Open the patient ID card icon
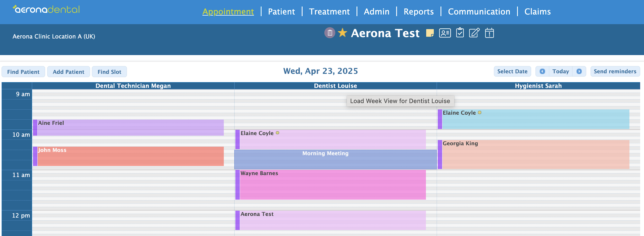The width and height of the screenshot is (644, 236). coord(445,33)
